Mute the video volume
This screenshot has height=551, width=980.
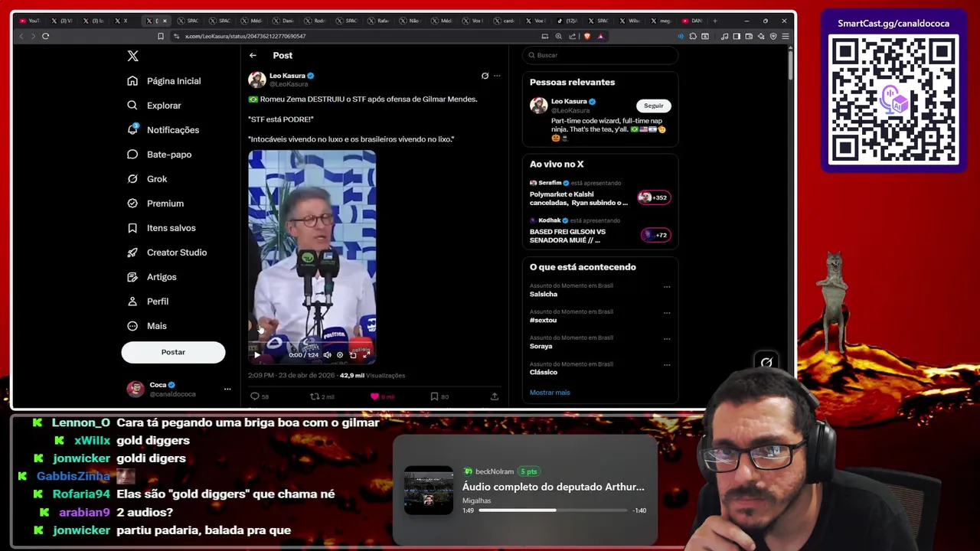coord(327,355)
